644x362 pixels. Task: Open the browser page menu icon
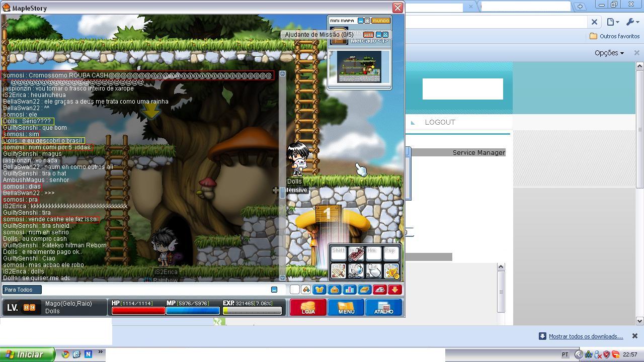point(612,22)
